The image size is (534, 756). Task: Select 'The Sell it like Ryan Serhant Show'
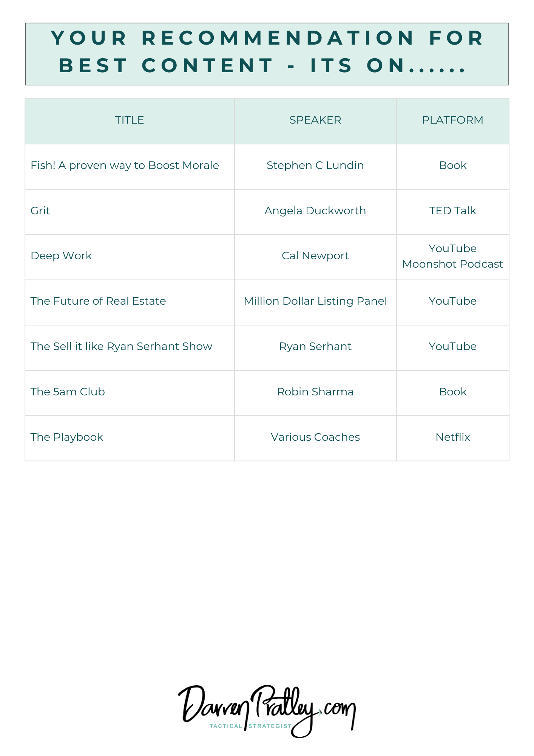coord(121,347)
